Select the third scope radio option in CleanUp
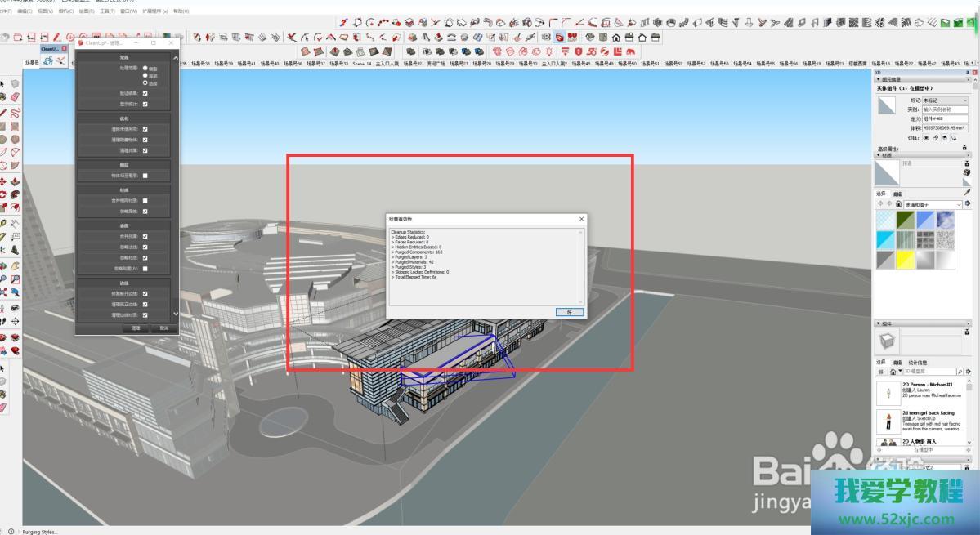 pyautogui.click(x=145, y=82)
